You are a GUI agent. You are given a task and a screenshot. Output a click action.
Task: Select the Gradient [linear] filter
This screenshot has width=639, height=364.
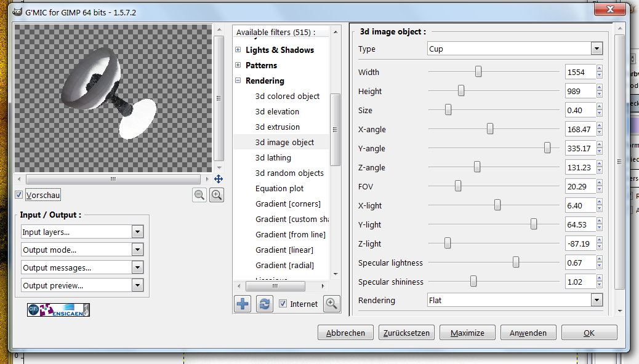(x=284, y=250)
